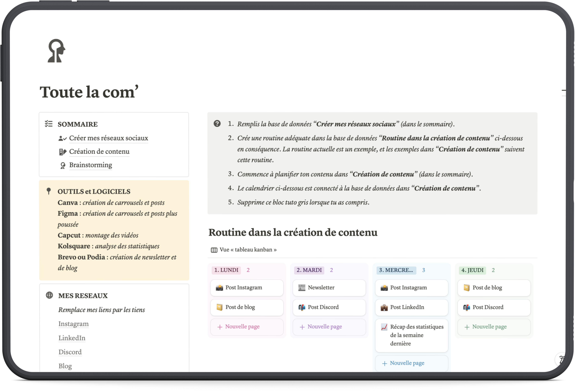
Task: Open the Brainstorming page link
Action: [91, 165]
